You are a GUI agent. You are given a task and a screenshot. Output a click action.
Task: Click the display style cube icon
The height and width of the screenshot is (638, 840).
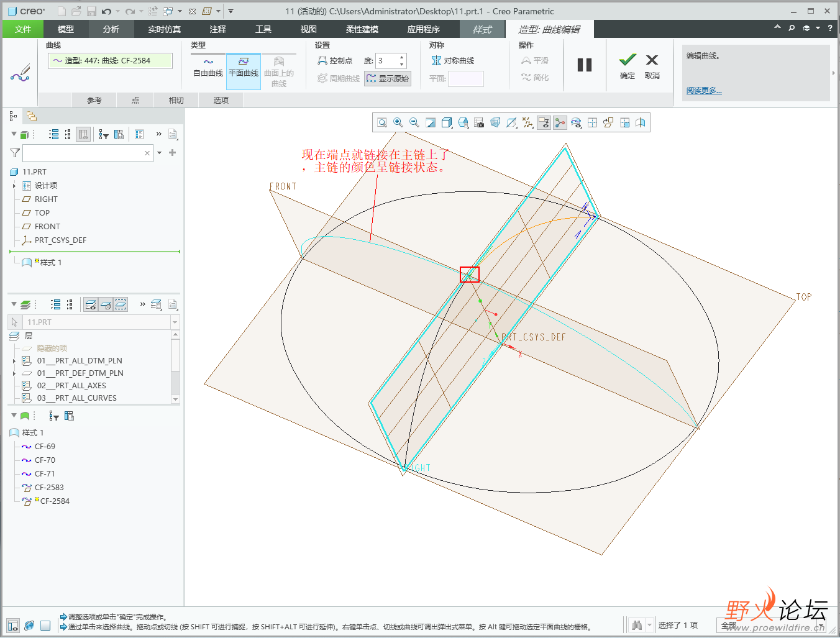tap(447, 123)
